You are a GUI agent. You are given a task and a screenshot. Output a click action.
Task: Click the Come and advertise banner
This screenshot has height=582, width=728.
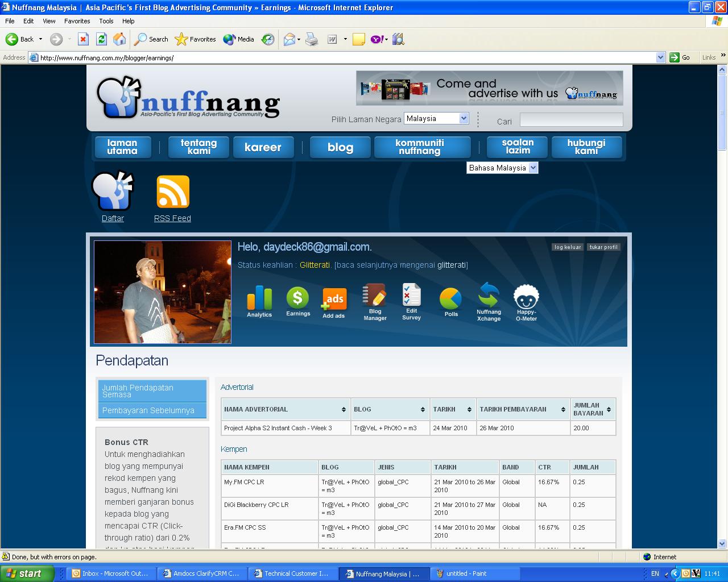[x=489, y=88]
